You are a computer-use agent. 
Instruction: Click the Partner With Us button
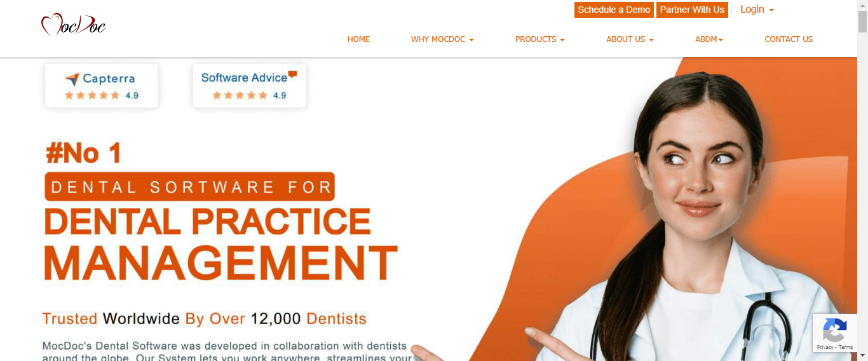692,10
